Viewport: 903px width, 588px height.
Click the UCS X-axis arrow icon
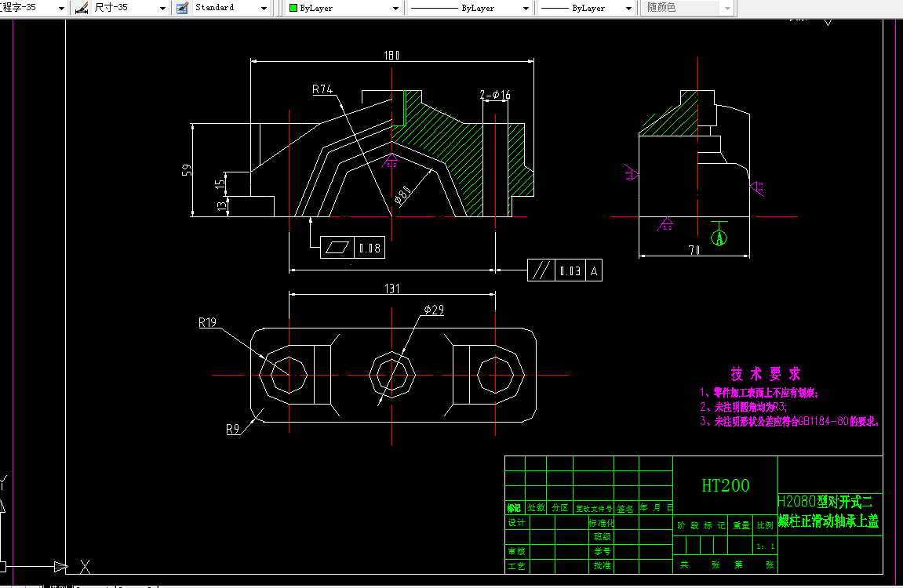(x=60, y=565)
